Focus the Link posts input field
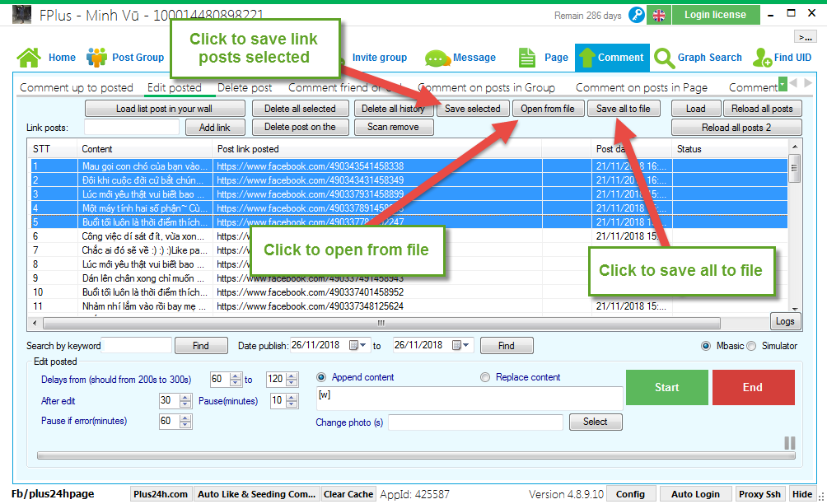The height and width of the screenshot is (504, 827). pyautogui.click(x=132, y=127)
